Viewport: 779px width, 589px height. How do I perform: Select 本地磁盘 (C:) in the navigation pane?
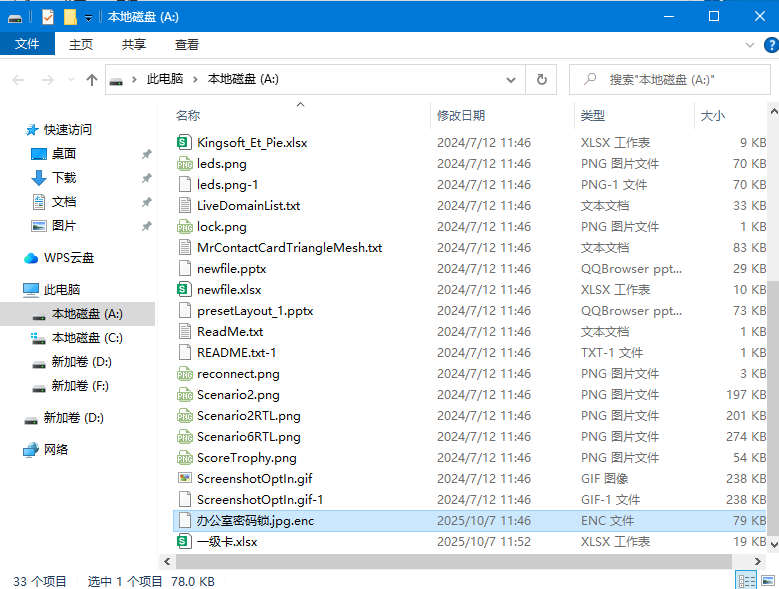[87, 338]
